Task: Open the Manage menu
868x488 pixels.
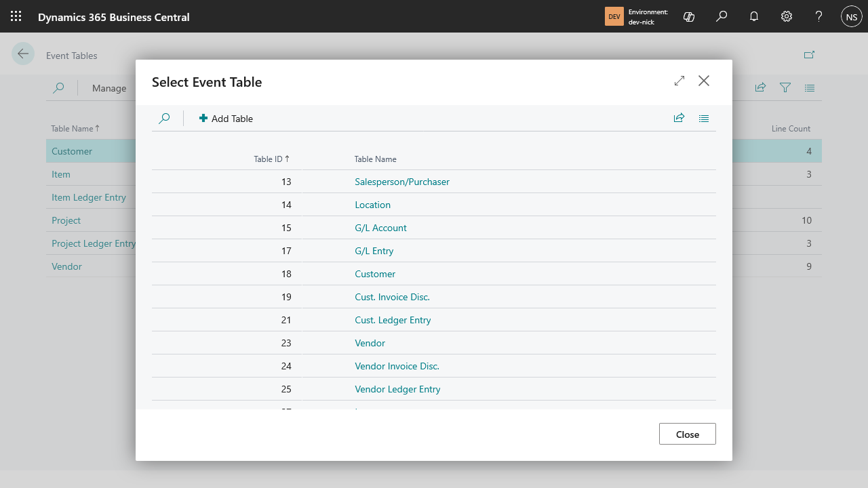Action: pos(109,88)
